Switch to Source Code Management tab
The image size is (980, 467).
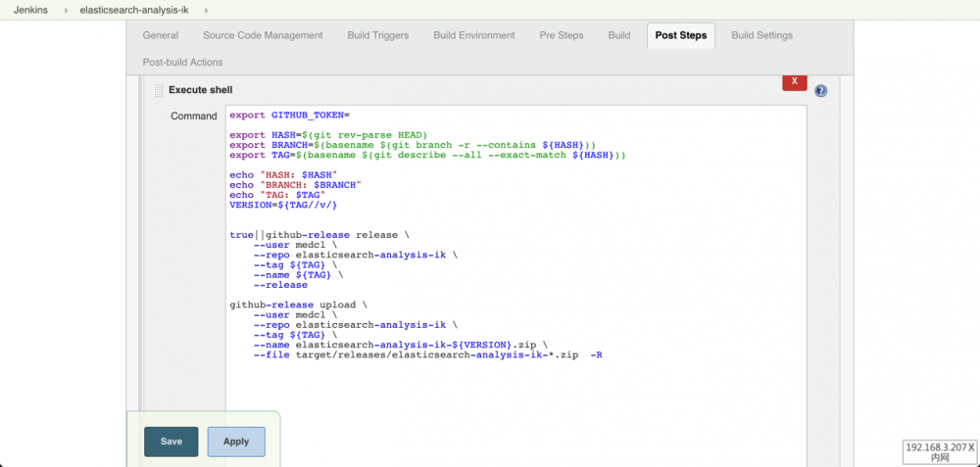pos(263,35)
